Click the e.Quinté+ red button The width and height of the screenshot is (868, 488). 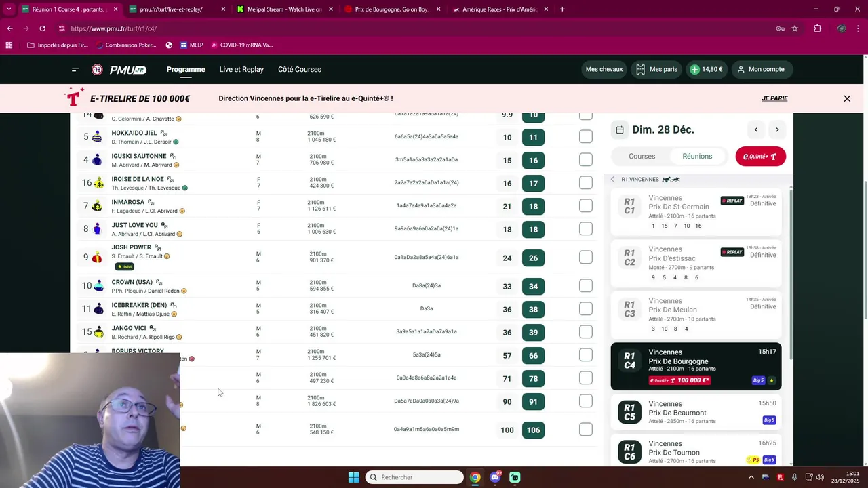(760, 156)
